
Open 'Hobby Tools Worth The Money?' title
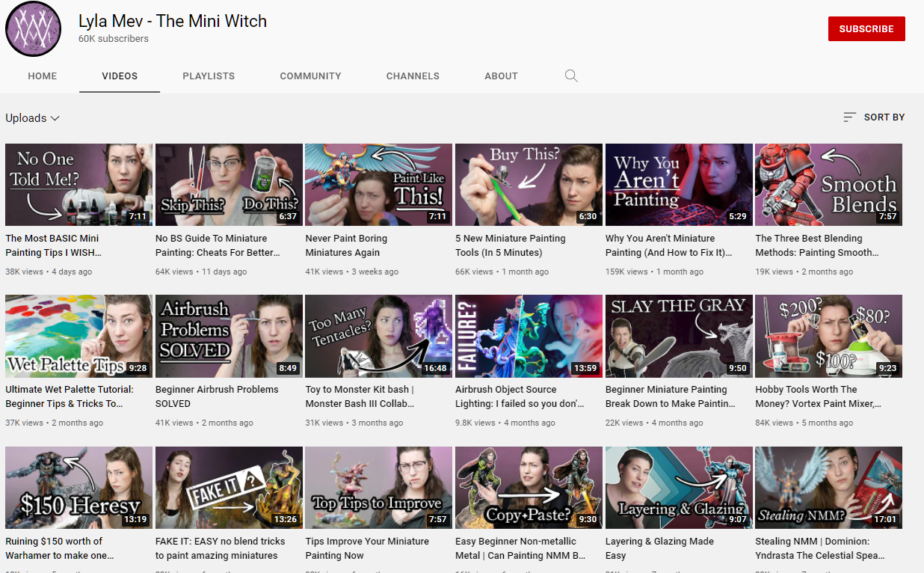click(818, 396)
